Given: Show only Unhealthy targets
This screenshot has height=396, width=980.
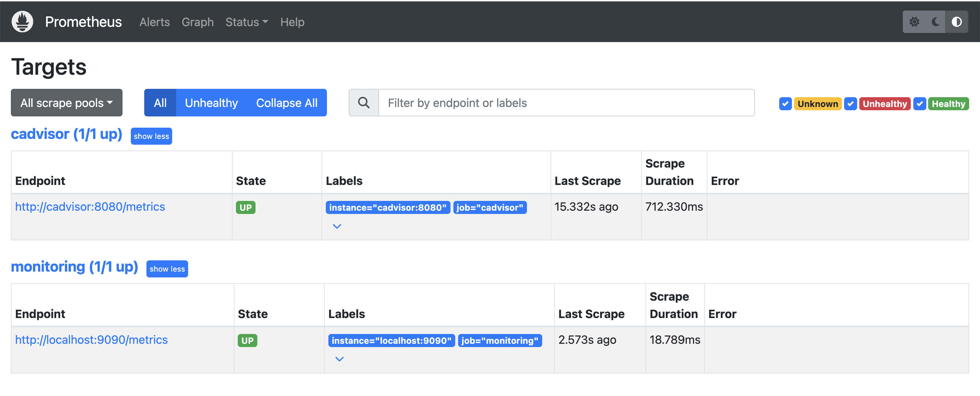Looking at the screenshot, I should coord(211,103).
